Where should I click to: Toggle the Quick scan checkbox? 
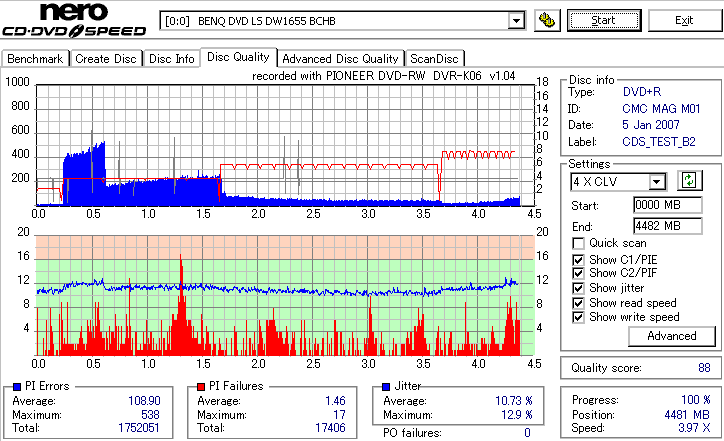[x=578, y=243]
